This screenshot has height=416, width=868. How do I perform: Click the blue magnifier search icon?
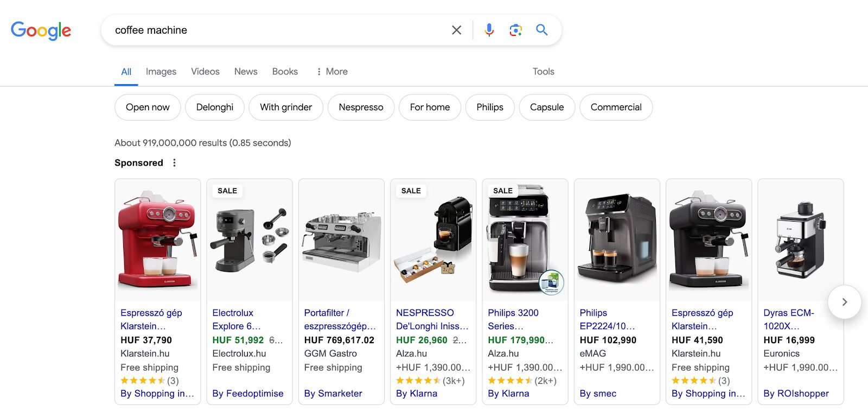pos(541,30)
